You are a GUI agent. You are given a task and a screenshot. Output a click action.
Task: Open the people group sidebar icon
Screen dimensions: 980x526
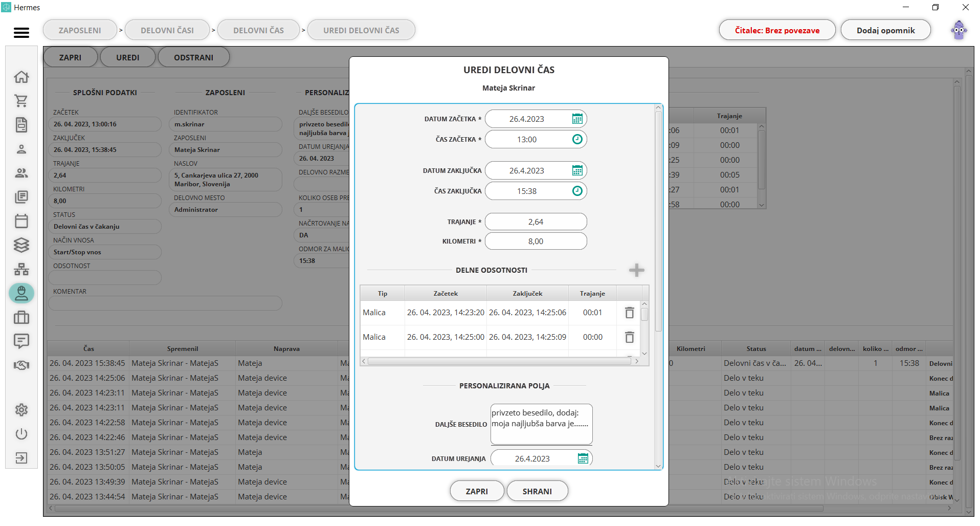coord(21,173)
